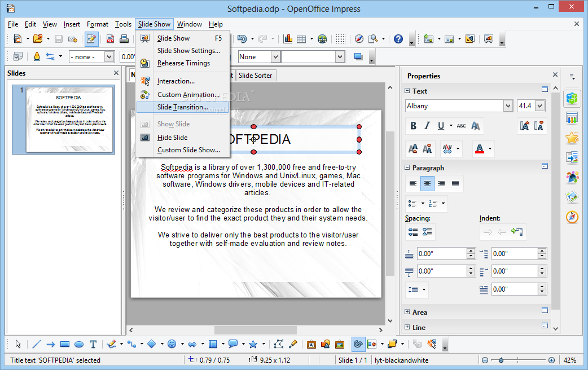The height and width of the screenshot is (370, 588).
Task: Click the Print icon in toolbar
Action: pyautogui.click(x=124, y=38)
